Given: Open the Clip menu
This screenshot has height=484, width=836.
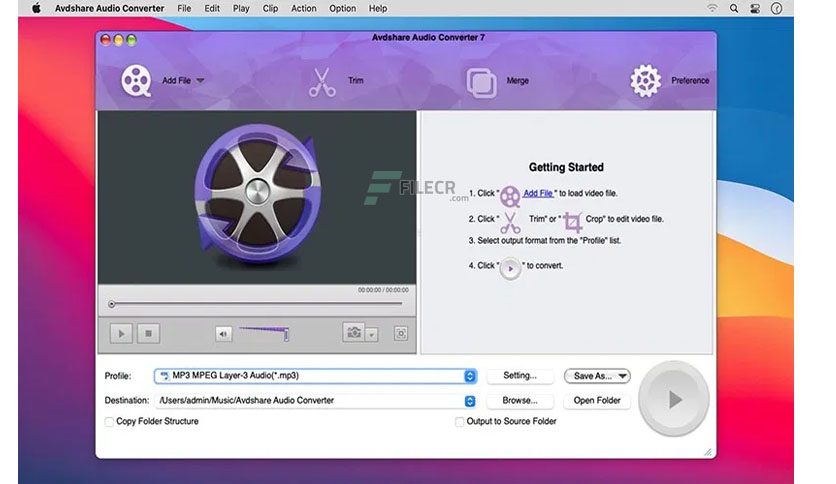Looking at the screenshot, I should [x=270, y=9].
